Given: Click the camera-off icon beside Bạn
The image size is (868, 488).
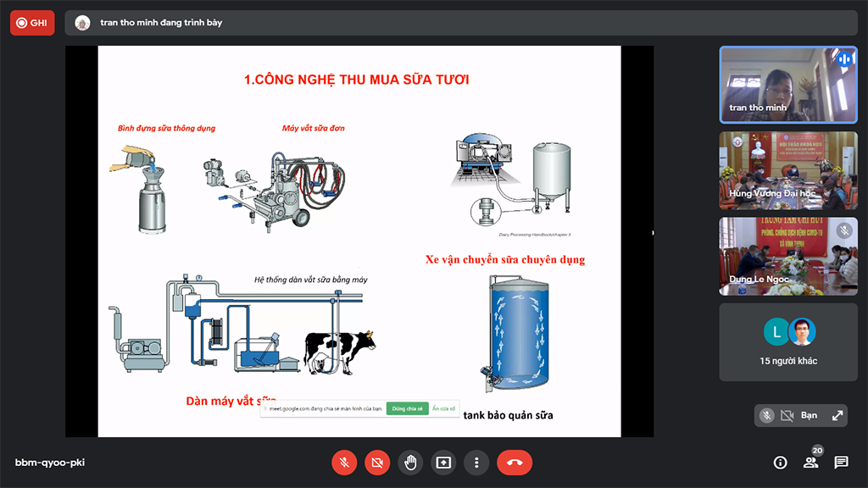Looking at the screenshot, I should coord(787,415).
